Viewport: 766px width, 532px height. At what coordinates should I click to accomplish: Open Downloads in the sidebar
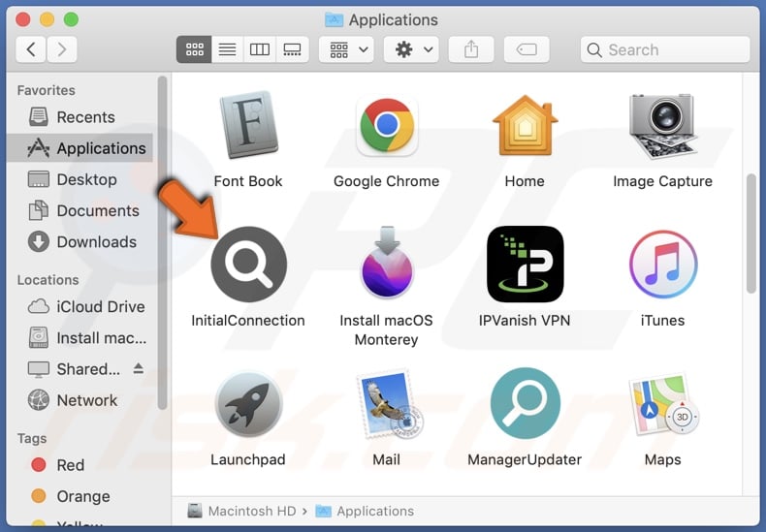point(80,241)
